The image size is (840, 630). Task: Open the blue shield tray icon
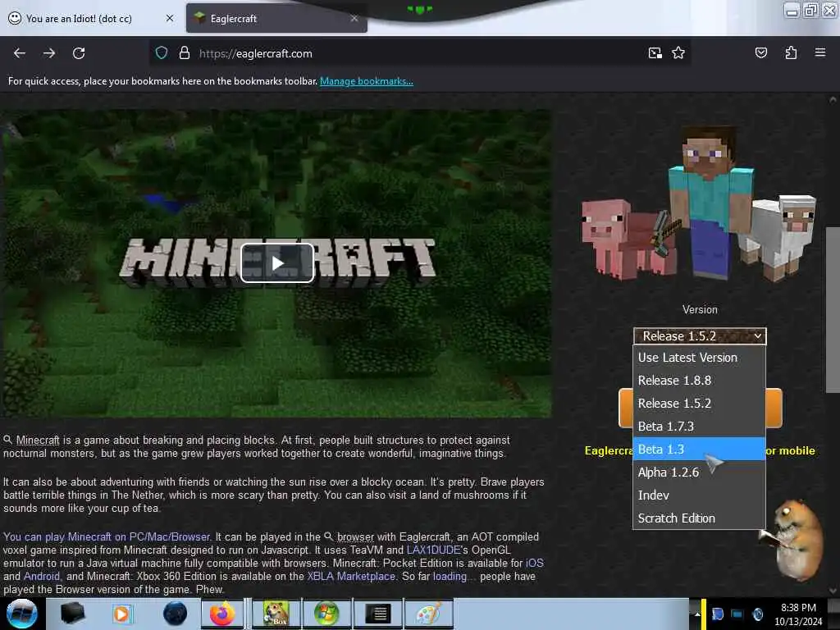[717, 614]
